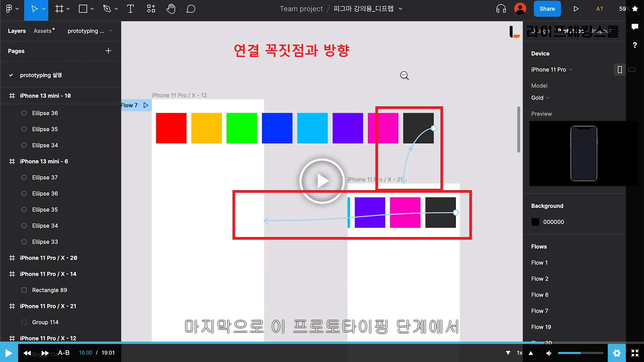The image size is (644, 362).
Task: Collapse the prototyping pages list chevron
Action: 111,31
